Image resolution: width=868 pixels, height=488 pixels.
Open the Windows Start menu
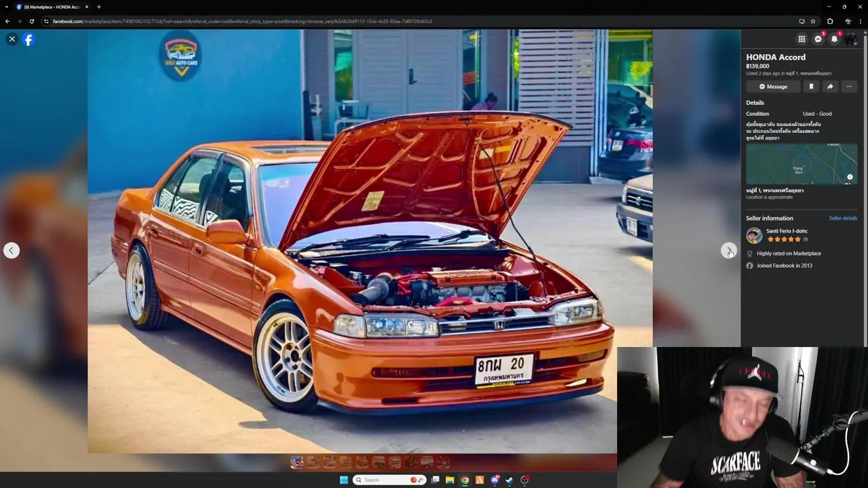(344, 480)
